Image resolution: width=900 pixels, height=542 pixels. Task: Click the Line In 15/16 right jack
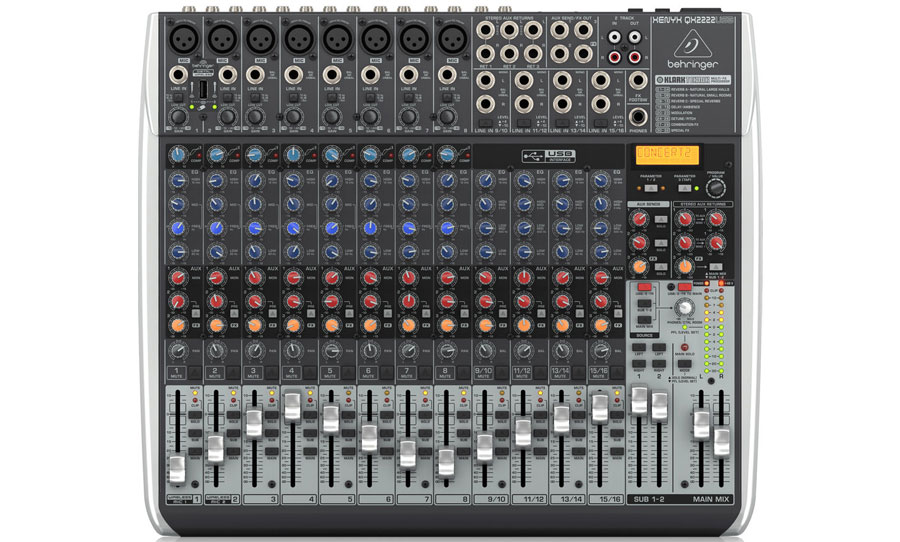[x=600, y=104]
